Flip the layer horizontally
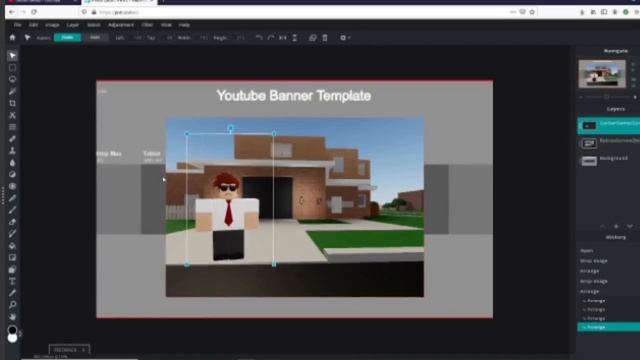Viewport: 640px width, 360px height. click(282, 38)
